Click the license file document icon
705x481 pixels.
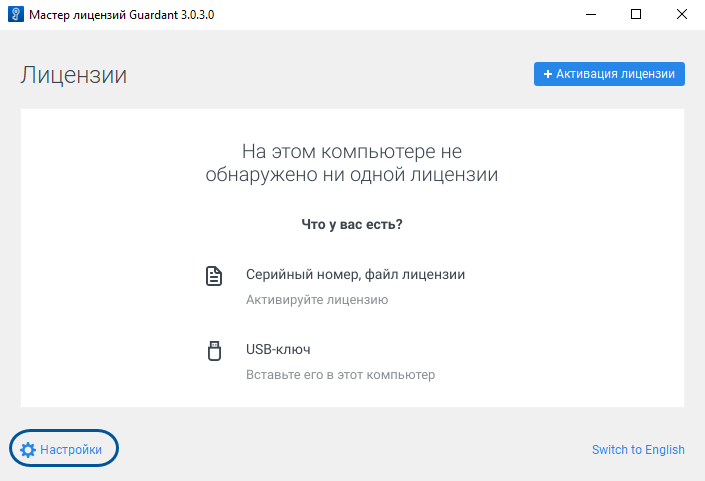[x=213, y=276]
